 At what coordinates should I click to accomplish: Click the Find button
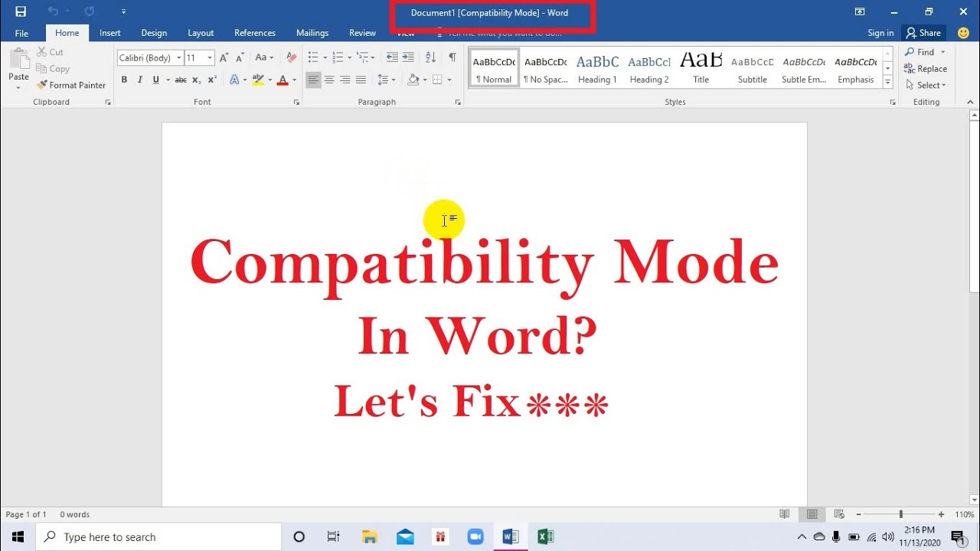pyautogui.click(x=919, y=52)
